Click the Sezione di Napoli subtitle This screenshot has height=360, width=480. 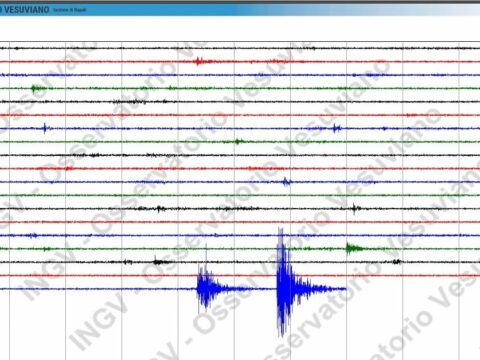point(70,10)
